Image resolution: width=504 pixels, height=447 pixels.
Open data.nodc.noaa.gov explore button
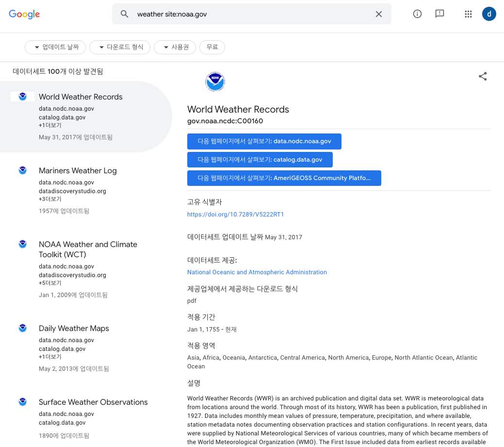tap(264, 141)
